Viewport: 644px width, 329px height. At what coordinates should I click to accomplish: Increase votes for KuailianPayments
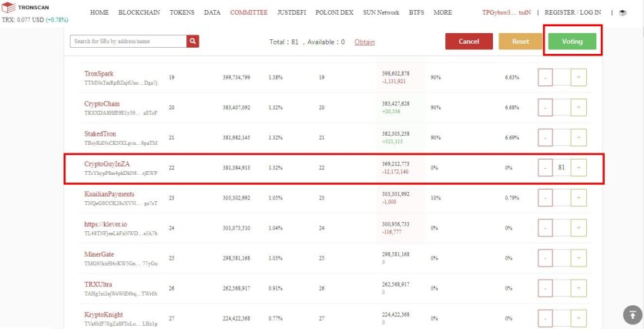[579, 197]
